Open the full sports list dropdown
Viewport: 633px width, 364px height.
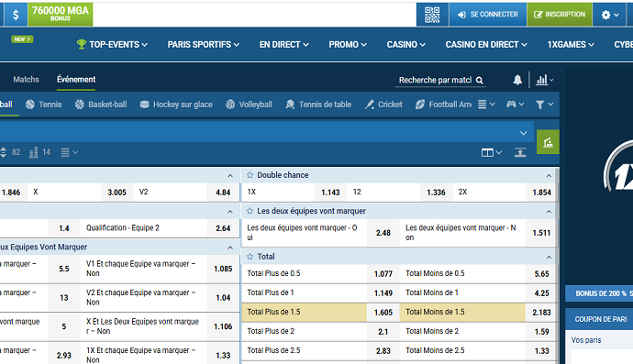coord(486,105)
